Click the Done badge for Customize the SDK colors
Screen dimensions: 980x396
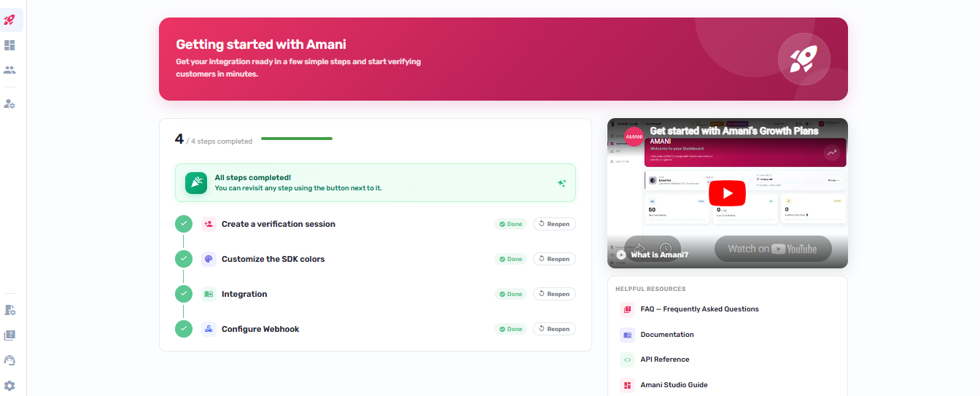click(x=510, y=259)
